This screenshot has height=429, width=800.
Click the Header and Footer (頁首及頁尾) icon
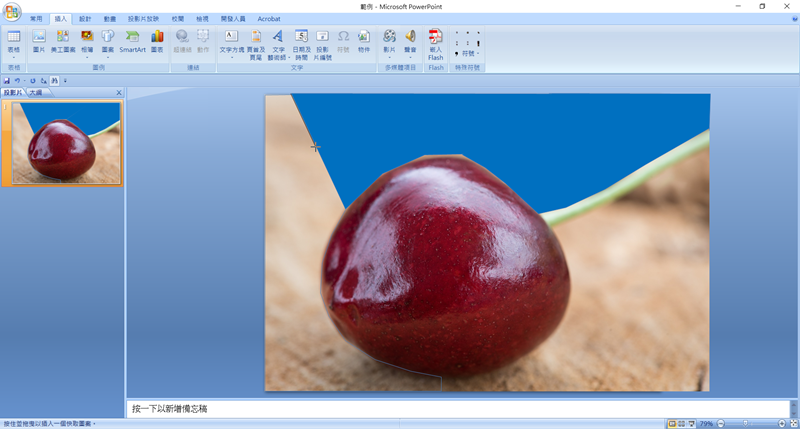click(x=255, y=41)
